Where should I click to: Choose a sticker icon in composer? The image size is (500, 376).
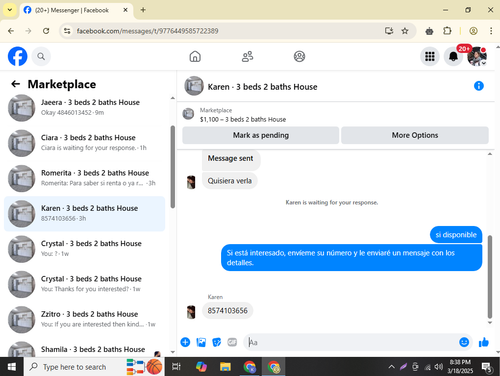(x=217, y=342)
